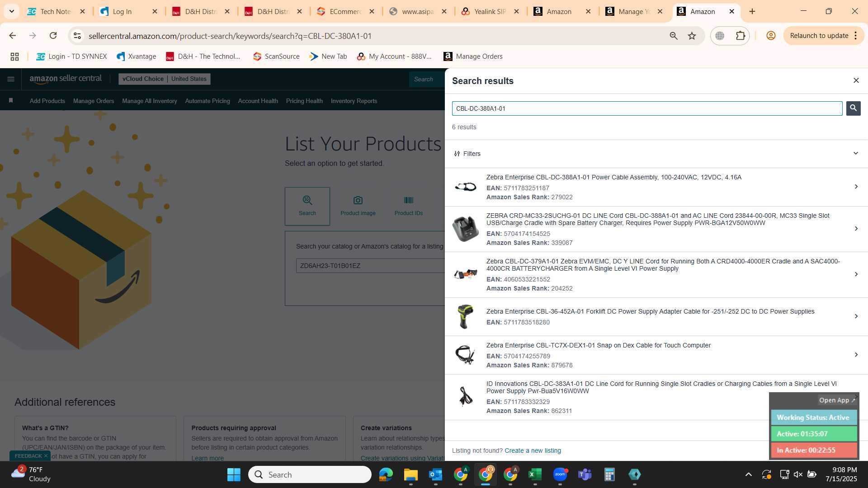Open Add Products menu item

click(x=47, y=101)
